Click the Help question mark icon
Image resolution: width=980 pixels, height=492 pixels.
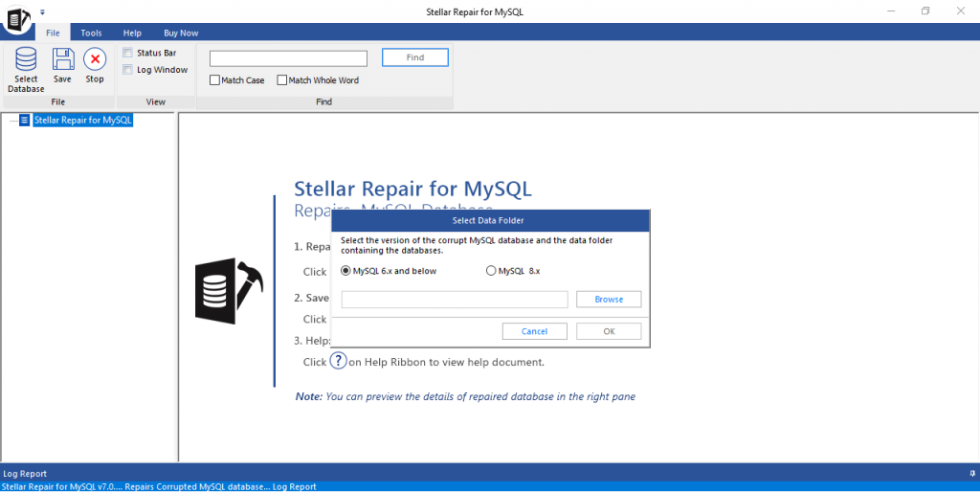click(x=338, y=361)
